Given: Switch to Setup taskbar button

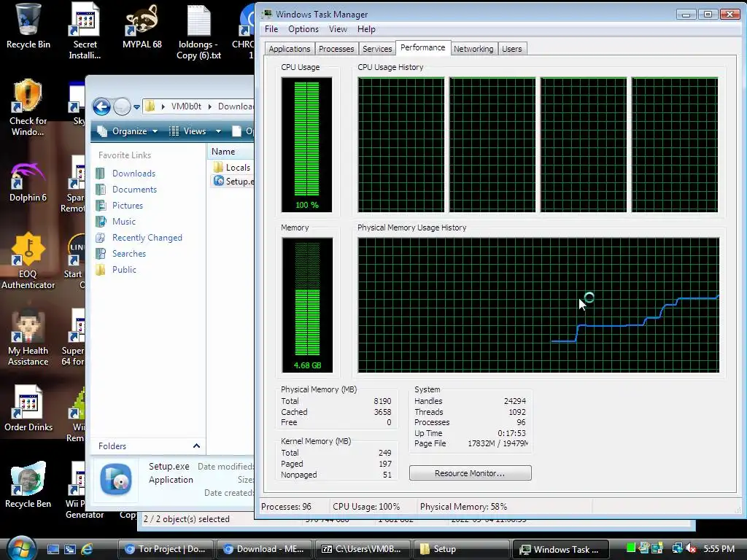Looking at the screenshot, I should pos(461,549).
